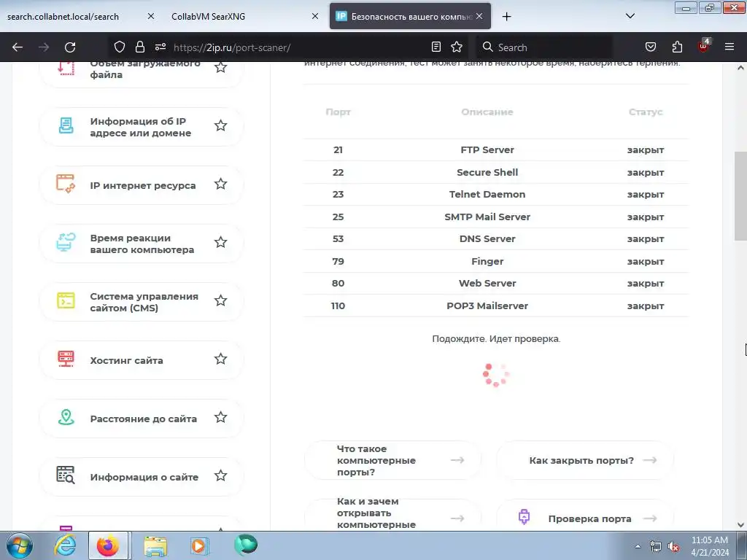Click the map pin icon for Расстояние
The image size is (747, 560).
tap(66, 417)
